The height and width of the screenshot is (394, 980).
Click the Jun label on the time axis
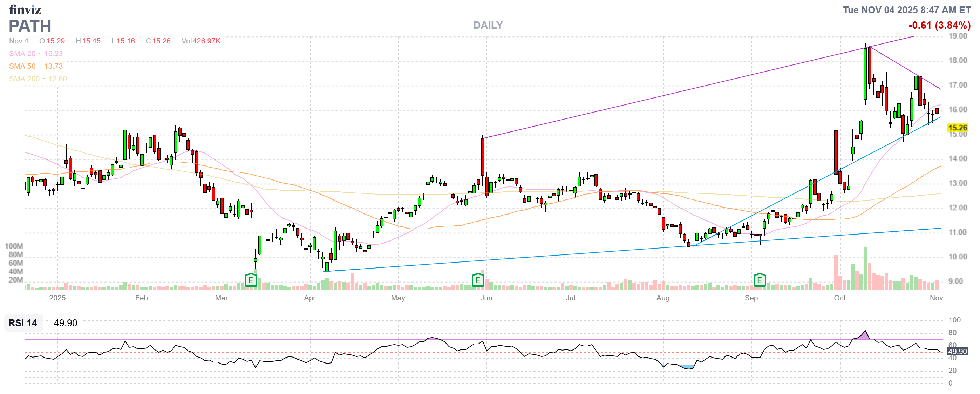point(486,298)
